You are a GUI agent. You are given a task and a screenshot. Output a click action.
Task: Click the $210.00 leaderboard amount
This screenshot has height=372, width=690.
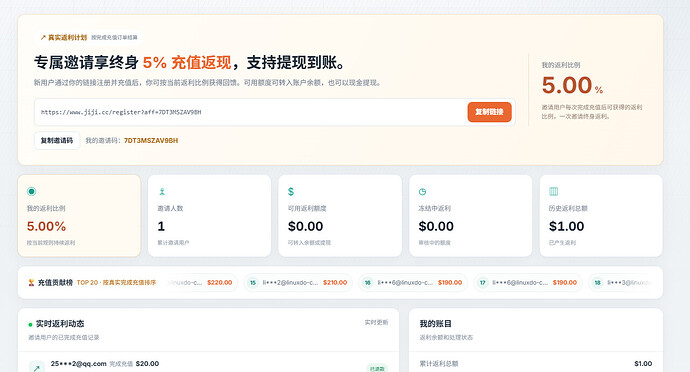pyautogui.click(x=335, y=283)
